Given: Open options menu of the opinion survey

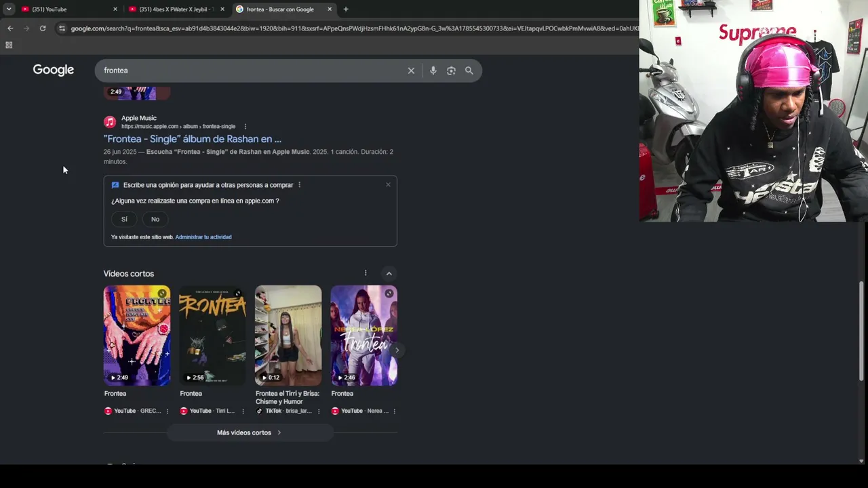Looking at the screenshot, I should point(299,185).
